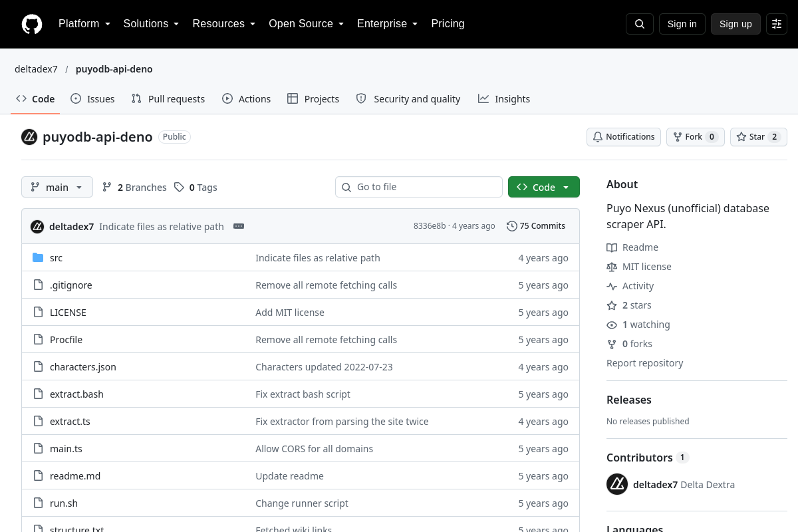Click the contributor avatar for Delta Dextra

(617, 484)
